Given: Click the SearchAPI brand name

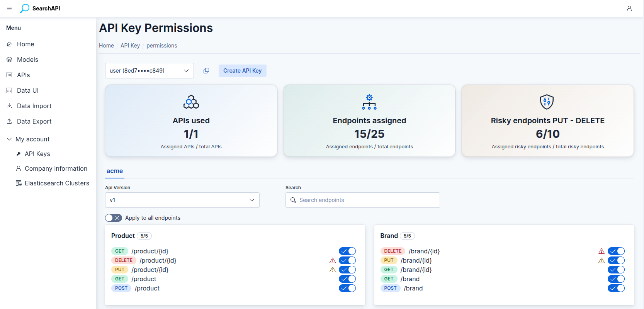Looking at the screenshot, I should pos(46,8).
